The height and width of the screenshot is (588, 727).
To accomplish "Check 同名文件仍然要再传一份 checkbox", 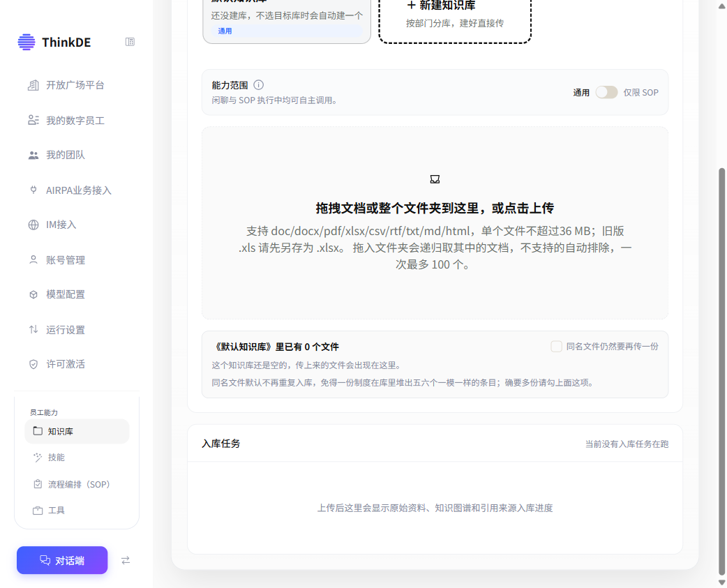I will point(556,346).
